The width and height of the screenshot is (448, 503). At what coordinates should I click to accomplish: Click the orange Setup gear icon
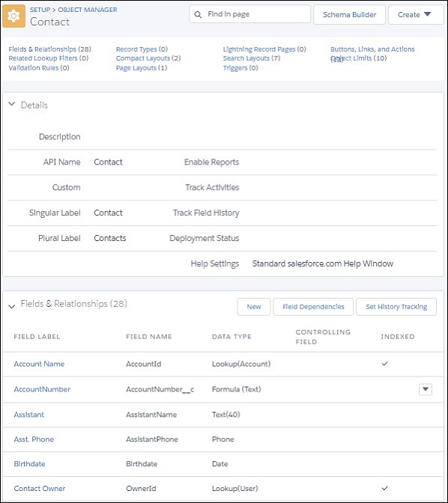[x=13, y=16]
